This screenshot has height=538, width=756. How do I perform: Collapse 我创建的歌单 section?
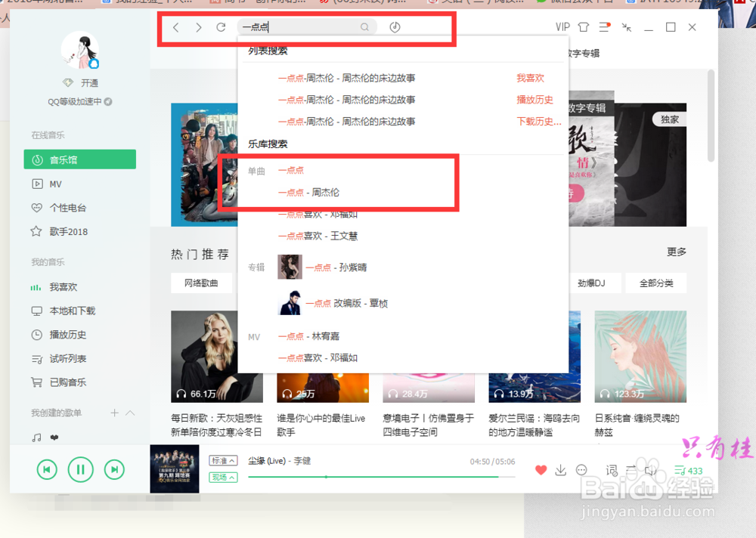130,413
